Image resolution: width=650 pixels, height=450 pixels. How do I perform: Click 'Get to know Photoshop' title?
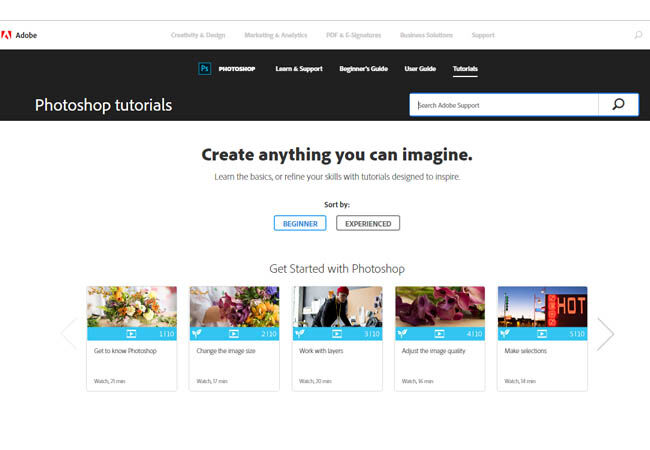pyautogui.click(x=125, y=351)
